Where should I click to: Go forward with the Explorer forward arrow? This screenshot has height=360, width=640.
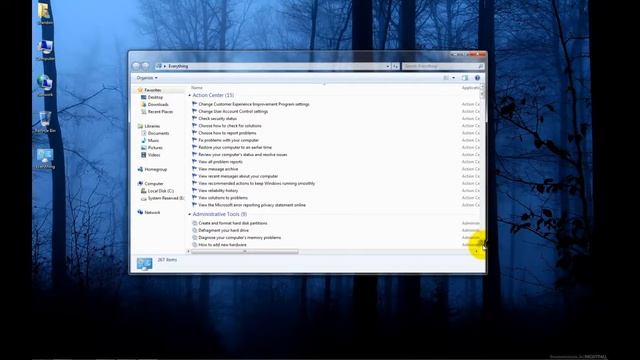point(145,66)
